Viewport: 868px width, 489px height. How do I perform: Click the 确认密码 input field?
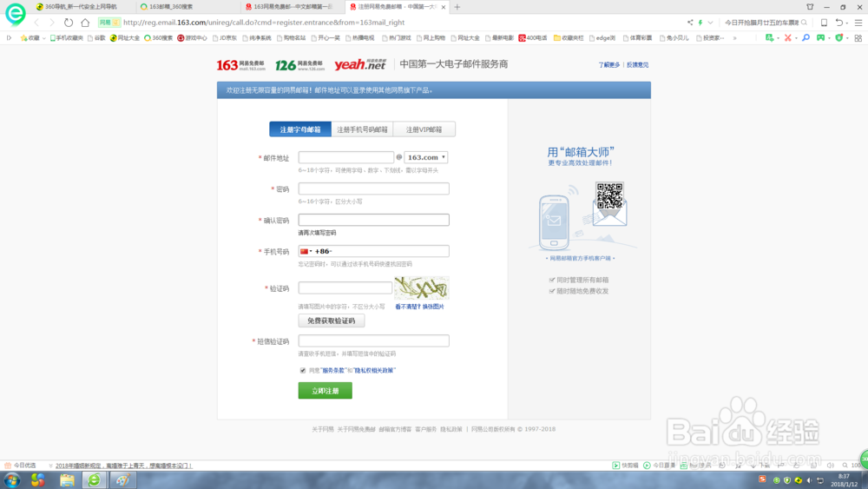tap(373, 220)
